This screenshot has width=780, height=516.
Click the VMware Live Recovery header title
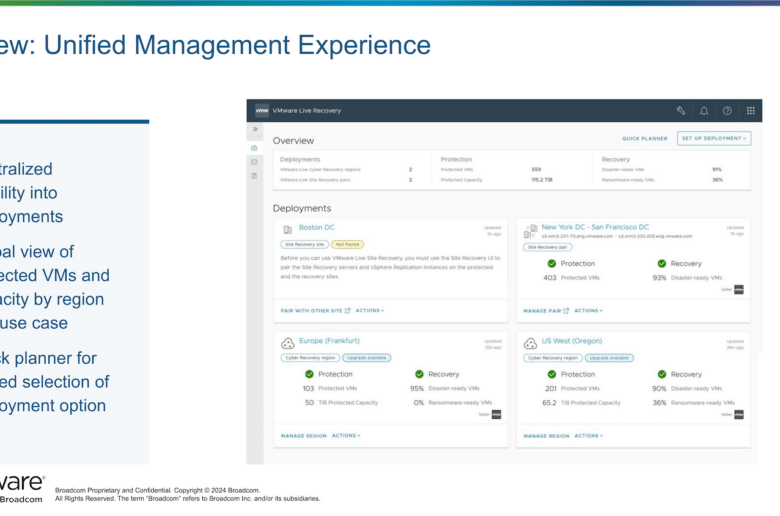coord(307,110)
